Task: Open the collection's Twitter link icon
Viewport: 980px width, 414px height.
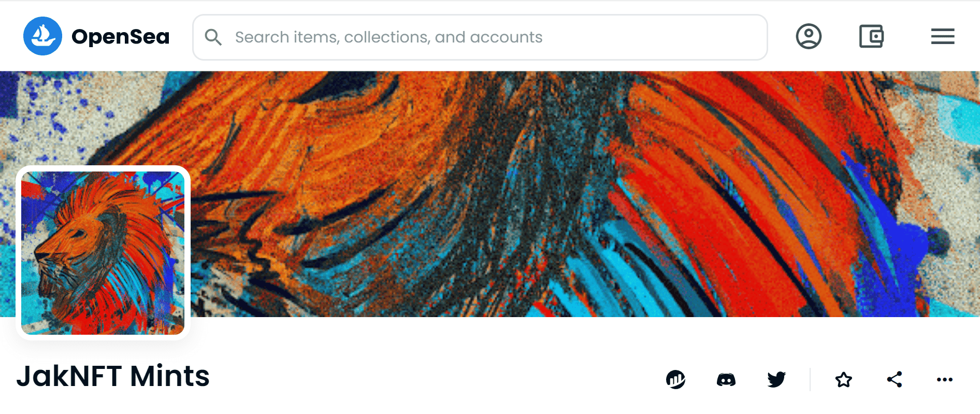Action: [776, 380]
